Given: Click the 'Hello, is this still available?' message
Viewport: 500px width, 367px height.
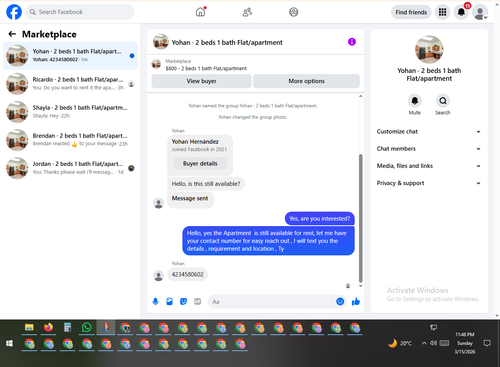Looking at the screenshot, I should [206, 184].
